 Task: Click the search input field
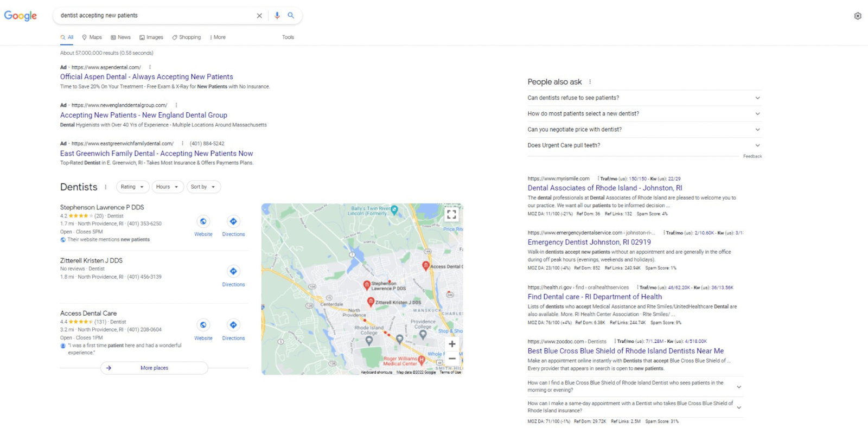(155, 16)
